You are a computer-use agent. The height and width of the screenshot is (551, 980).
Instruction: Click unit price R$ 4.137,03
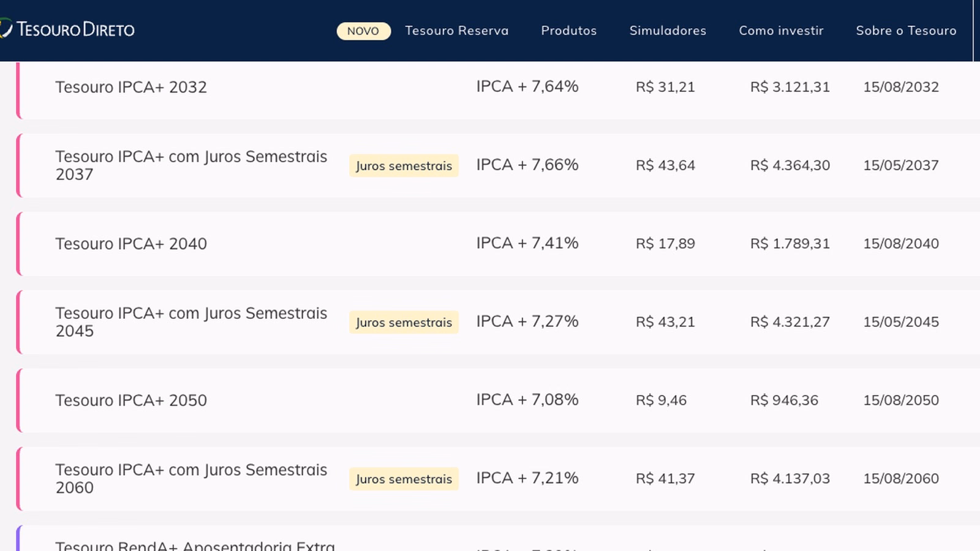click(790, 479)
